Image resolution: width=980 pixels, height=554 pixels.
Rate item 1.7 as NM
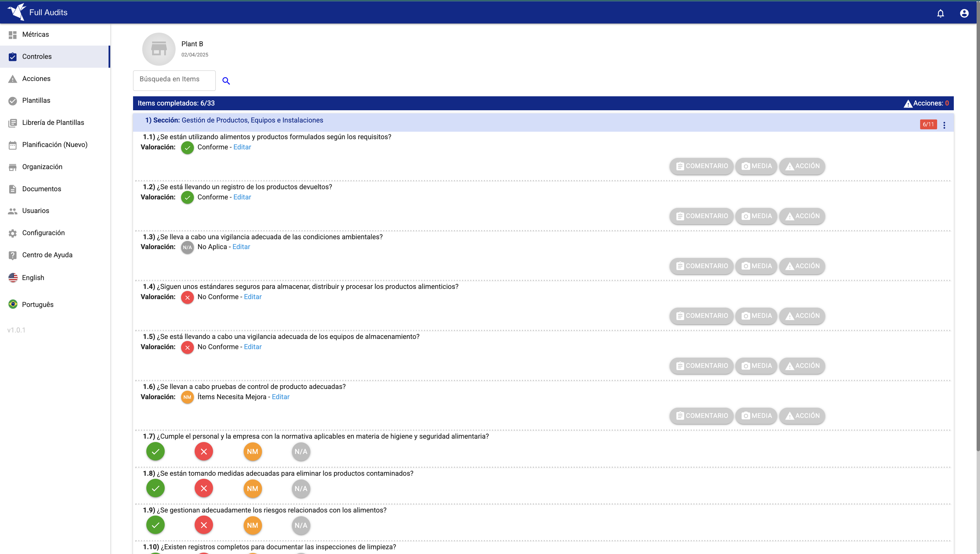pos(252,452)
